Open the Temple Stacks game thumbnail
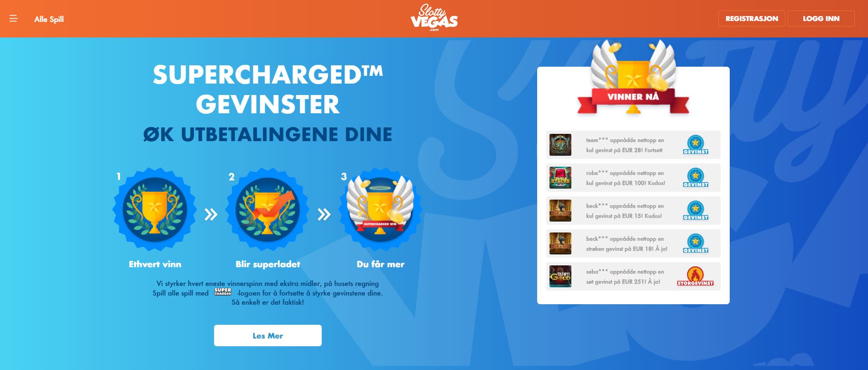This screenshot has height=370, width=868. tap(560, 178)
